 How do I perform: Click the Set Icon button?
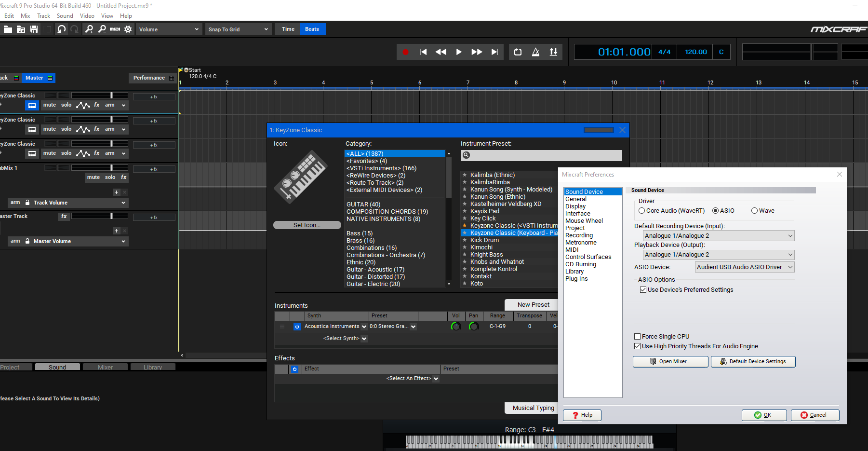pos(307,225)
